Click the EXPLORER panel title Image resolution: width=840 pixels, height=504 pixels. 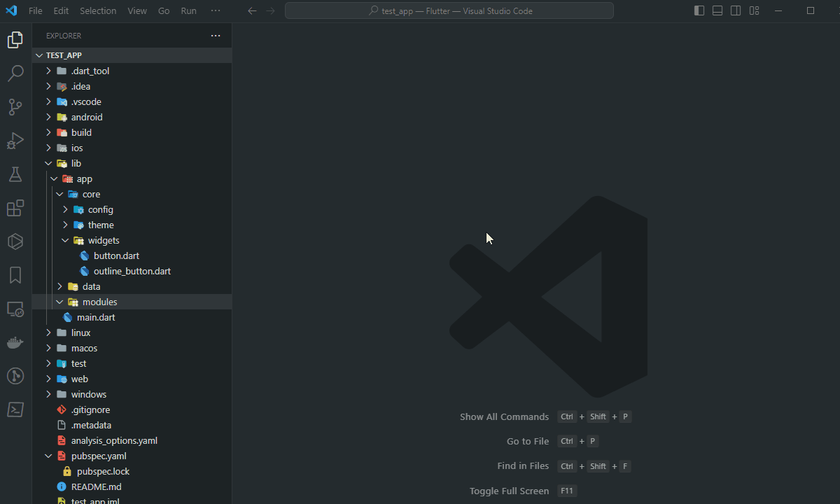tap(64, 36)
